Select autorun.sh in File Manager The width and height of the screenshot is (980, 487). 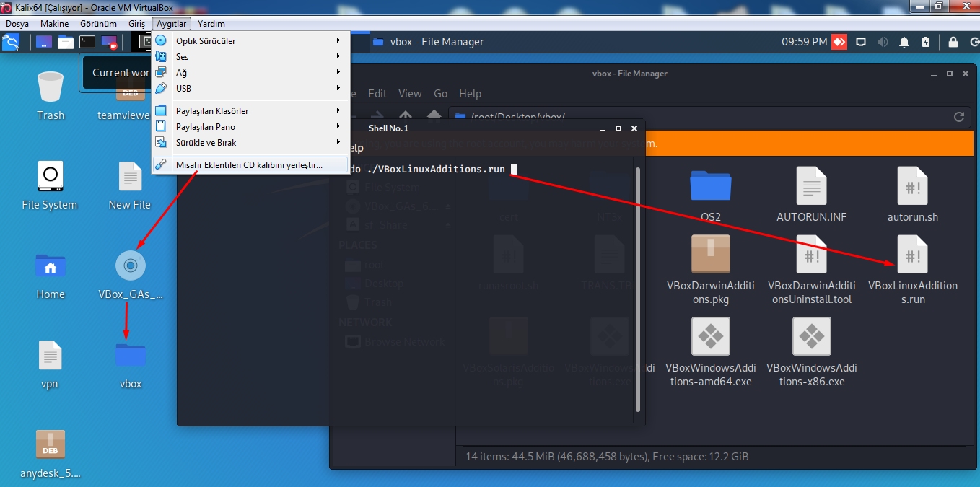[913, 193]
